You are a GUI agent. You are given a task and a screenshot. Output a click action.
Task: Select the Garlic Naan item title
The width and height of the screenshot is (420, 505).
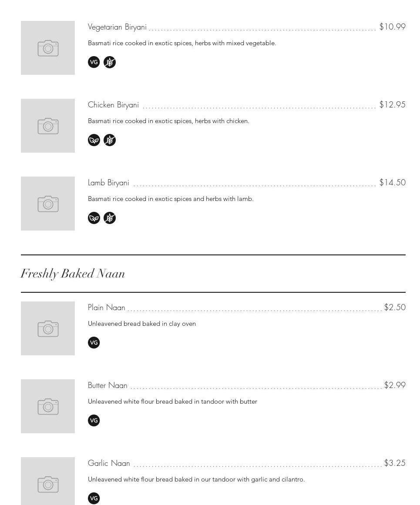point(109,463)
